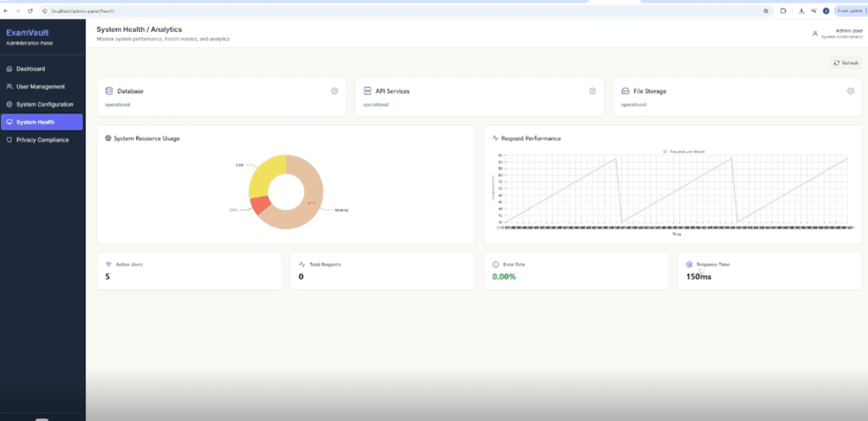Click the tan Memory donut segment

tap(310, 200)
